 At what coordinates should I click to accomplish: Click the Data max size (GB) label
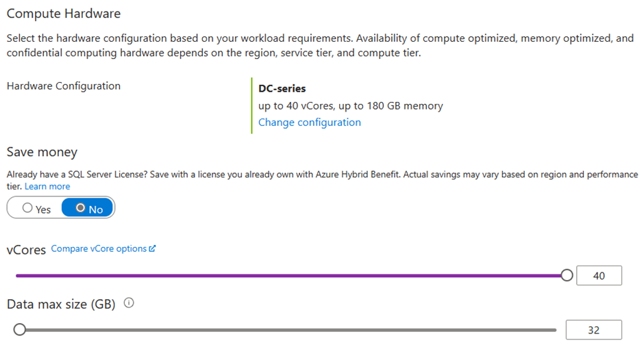pyautogui.click(x=61, y=305)
